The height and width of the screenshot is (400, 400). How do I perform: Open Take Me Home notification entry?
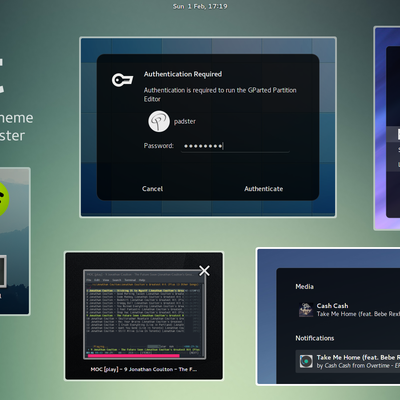click(x=348, y=361)
